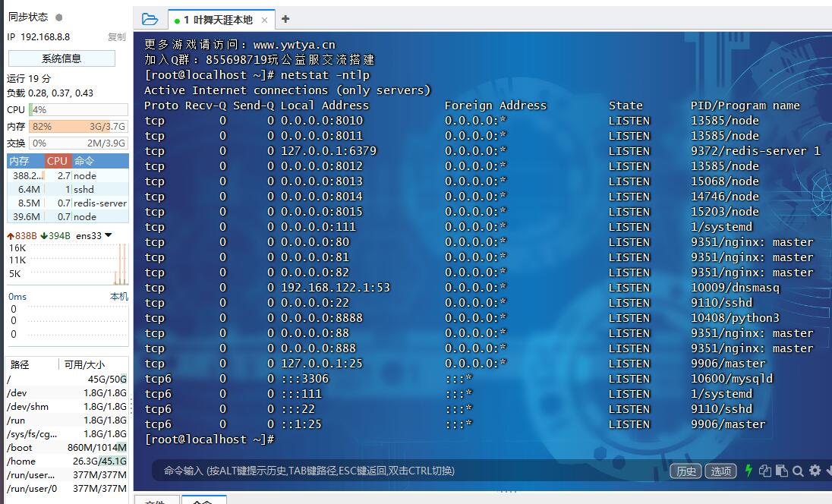Click 运行 19 分 uptime text
Screen dimensions: 832x504
pos(29,78)
